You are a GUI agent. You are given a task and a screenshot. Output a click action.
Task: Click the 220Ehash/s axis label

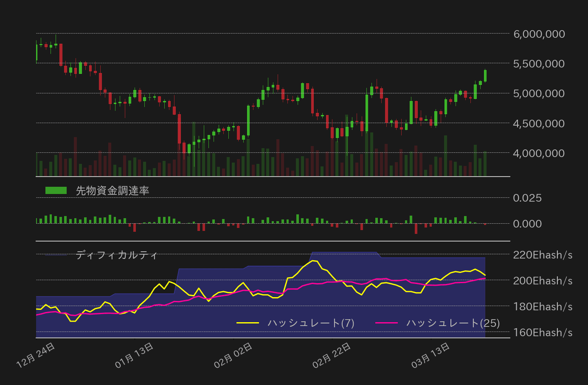click(x=543, y=255)
